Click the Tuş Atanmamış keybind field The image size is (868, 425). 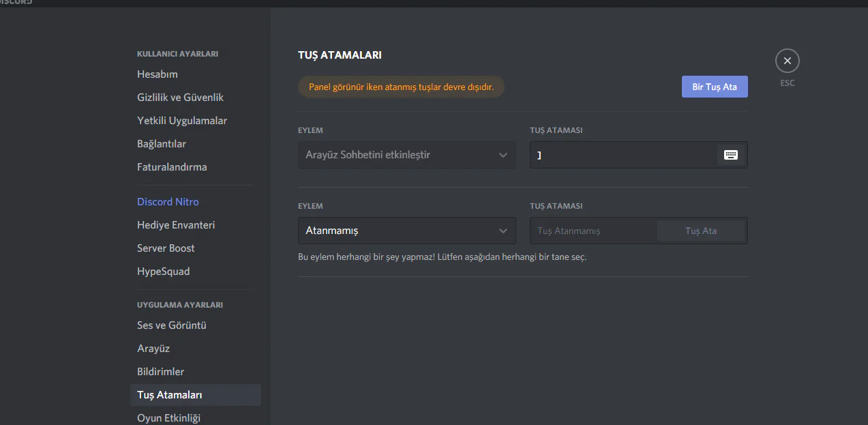point(592,231)
